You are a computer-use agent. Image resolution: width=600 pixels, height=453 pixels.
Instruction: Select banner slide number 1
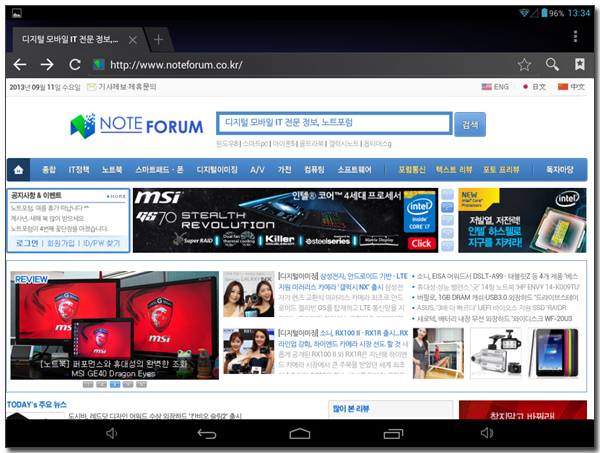(x=447, y=194)
